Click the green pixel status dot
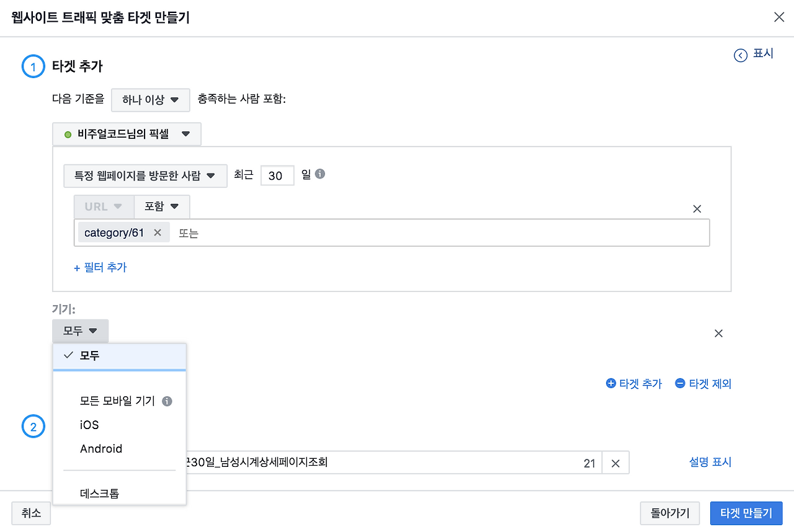Viewport: 794px width, 532px height. [68, 134]
